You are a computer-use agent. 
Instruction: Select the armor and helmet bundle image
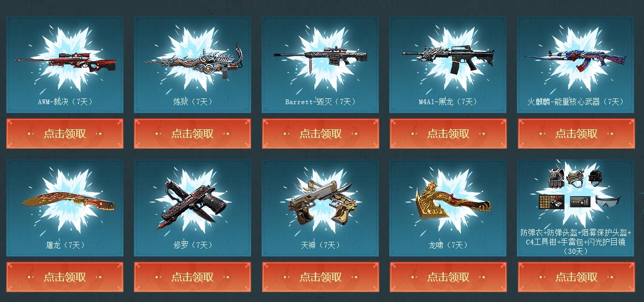(579, 190)
